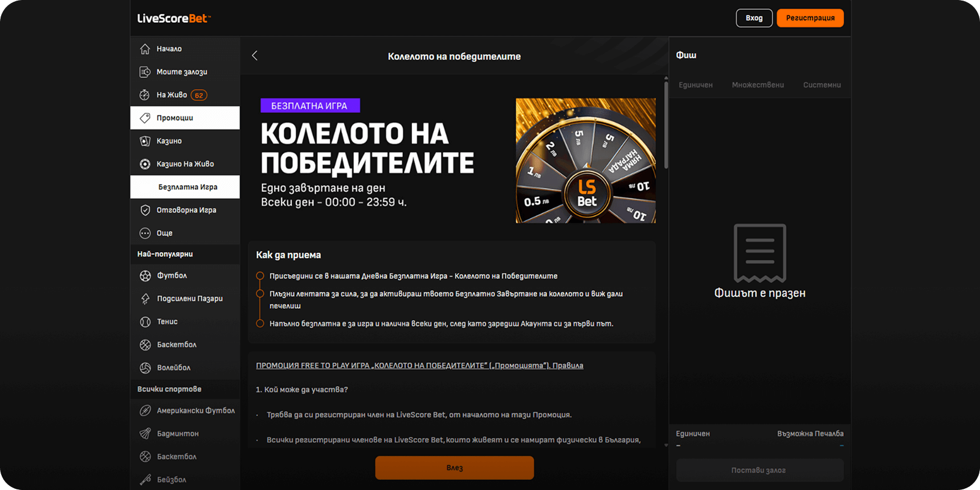
Task: Click the Волейбол sport label
Action: [174, 368]
